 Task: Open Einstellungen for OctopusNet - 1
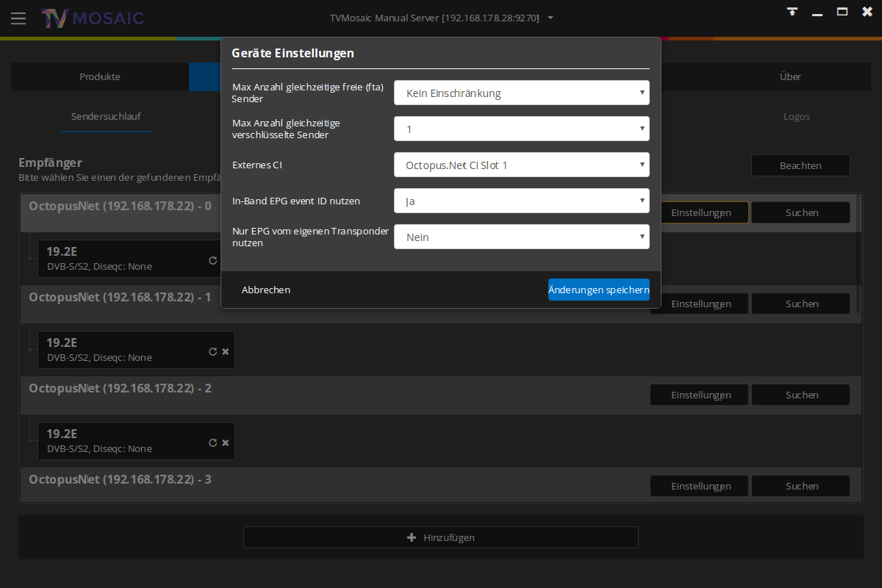(x=701, y=304)
